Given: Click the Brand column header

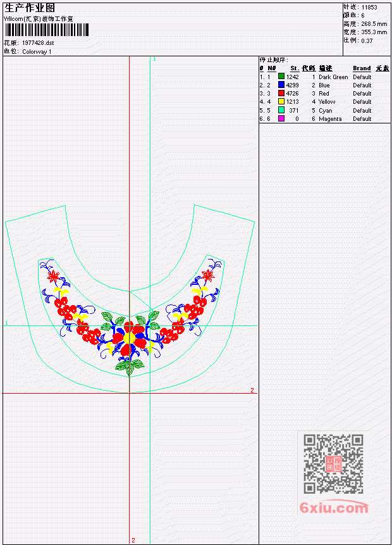Looking at the screenshot, I should (362, 68).
